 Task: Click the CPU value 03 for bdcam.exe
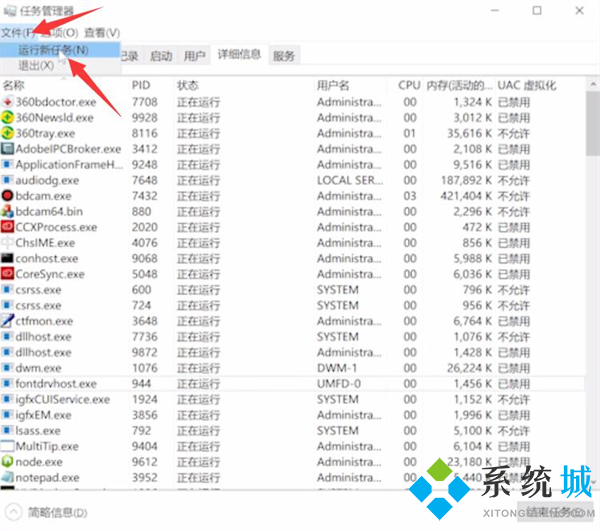coord(410,196)
